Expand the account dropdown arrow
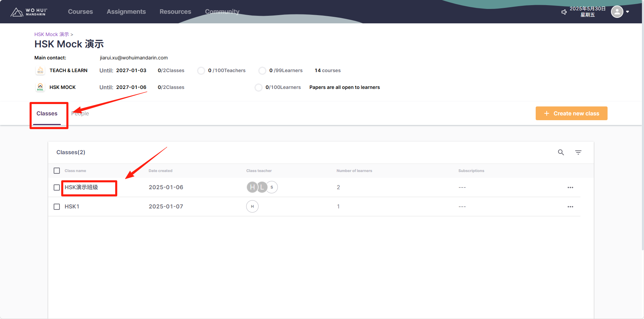This screenshot has height=319, width=644. (627, 12)
